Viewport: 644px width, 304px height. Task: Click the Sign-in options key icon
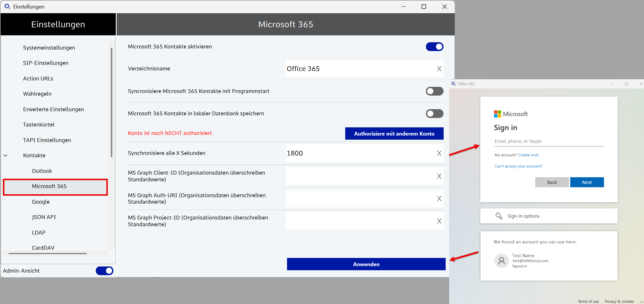coord(499,216)
